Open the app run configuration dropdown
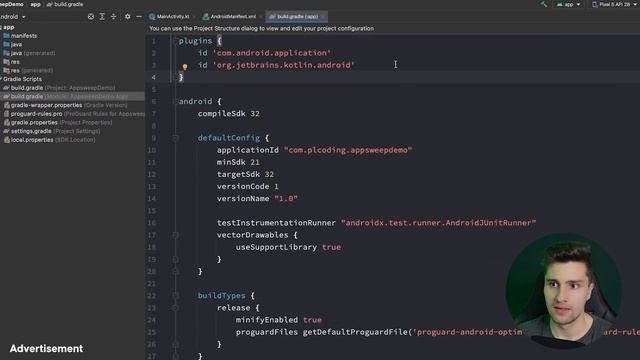Viewport: 640px width, 360px height. (568, 4)
